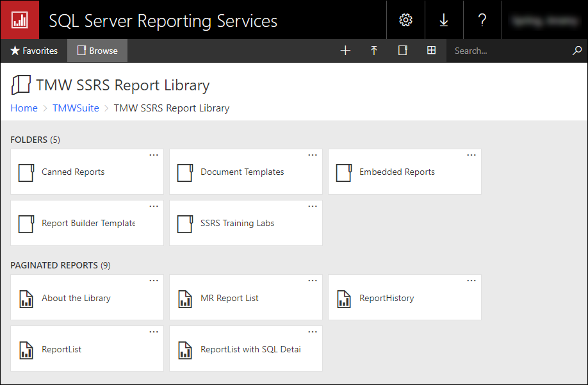Click the download arrow icon
Screen dimensions: 588x385
(x=443, y=20)
